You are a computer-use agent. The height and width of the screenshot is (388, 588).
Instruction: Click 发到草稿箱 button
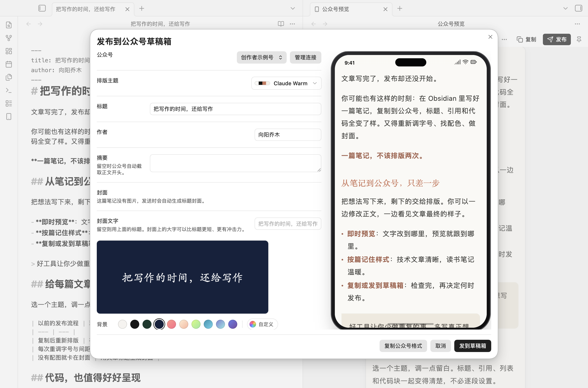(x=472, y=346)
